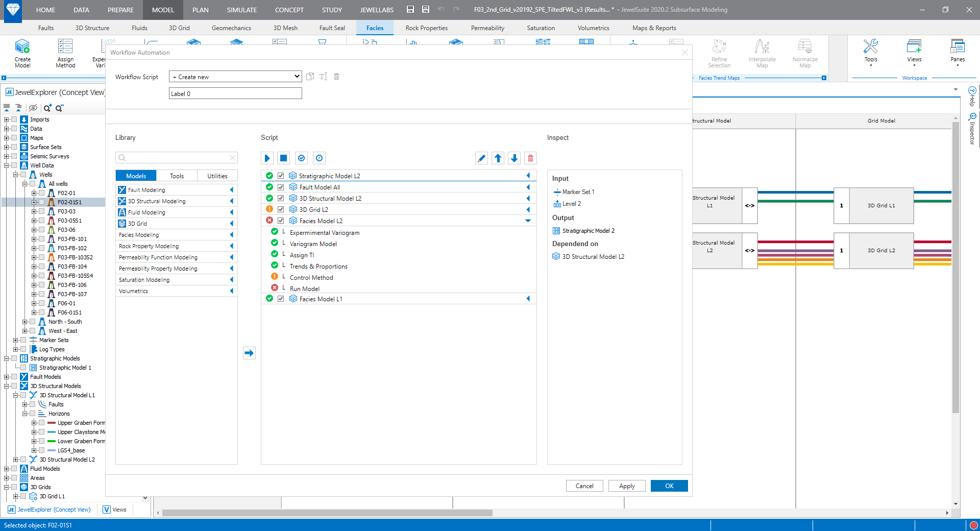Click the clock reset icon in Script toolbar

coord(319,158)
